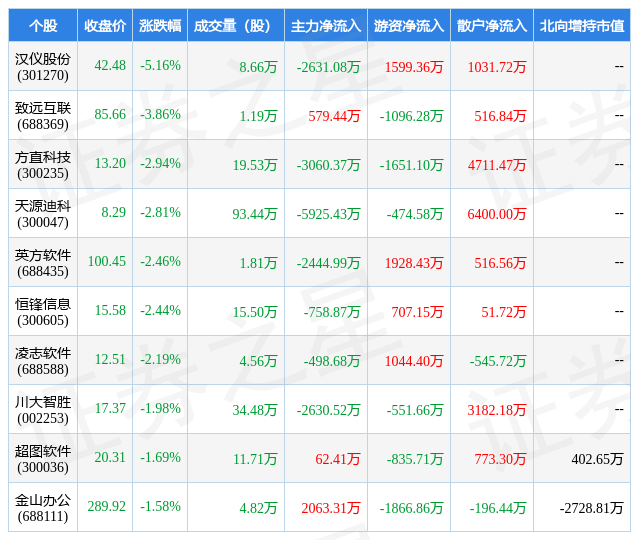Screen dimensions: 631x540
Task: Click the 散户净流入 column header
Action: point(492,26)
